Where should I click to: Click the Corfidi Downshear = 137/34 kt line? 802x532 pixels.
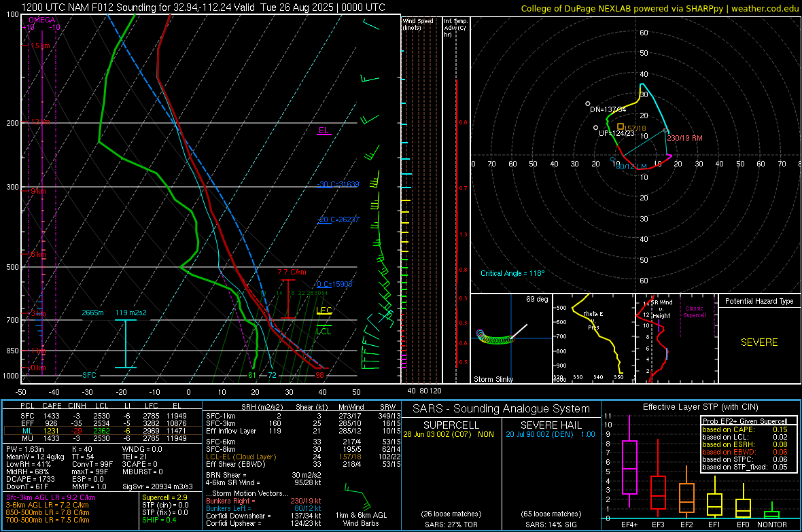264,516
